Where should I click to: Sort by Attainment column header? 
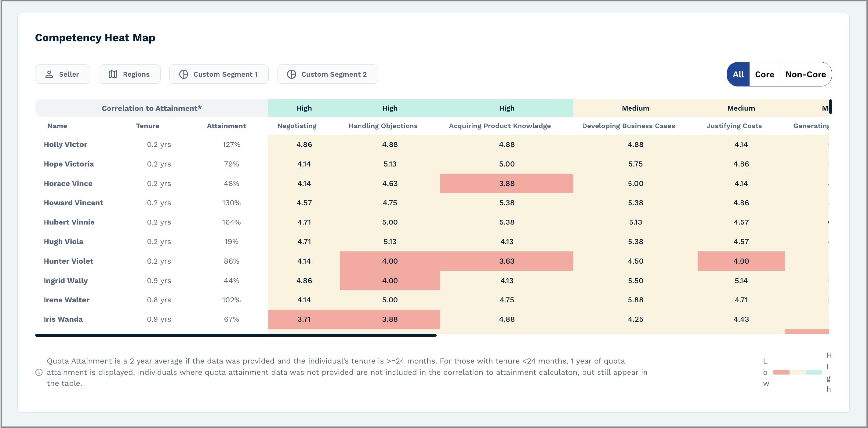[x=226, y=126]
